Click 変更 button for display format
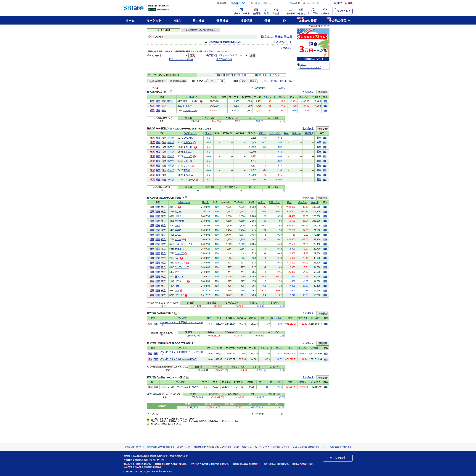 tap(252, 56)
